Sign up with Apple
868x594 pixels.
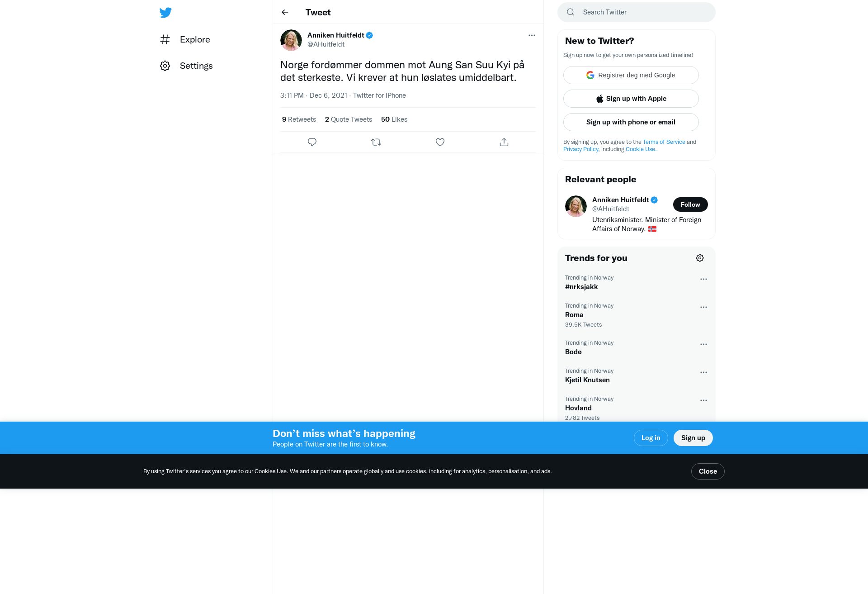point(631,99)
